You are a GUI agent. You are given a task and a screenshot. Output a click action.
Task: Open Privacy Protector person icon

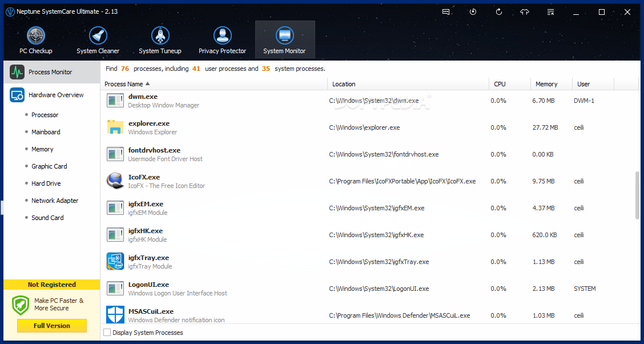[x=222, y=36]
